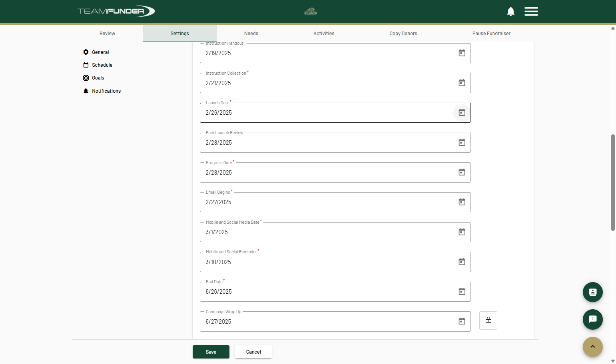Screen dimensions: 616x364
Task: Open calendar picker for Email Begins
Action: click(x=462, y=202)
